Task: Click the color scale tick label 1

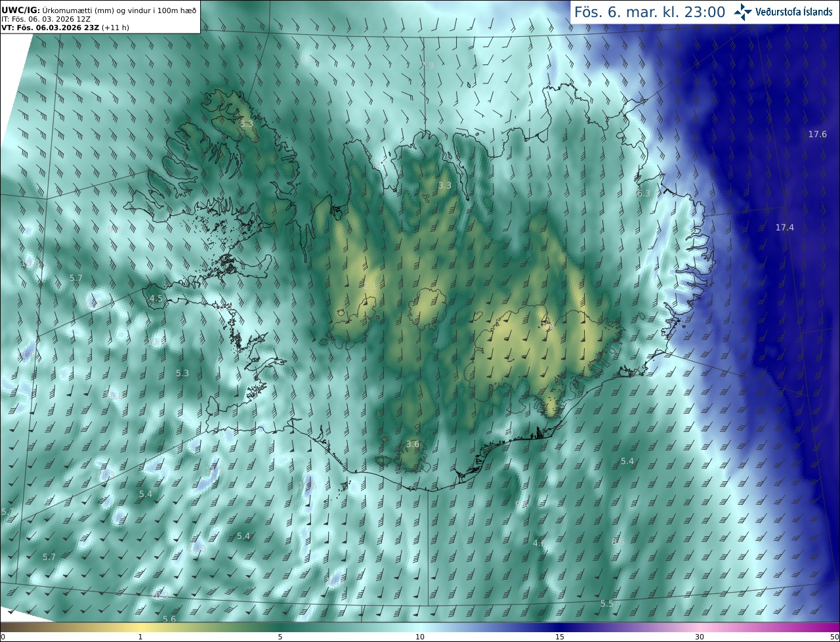Action: point(140,637)
